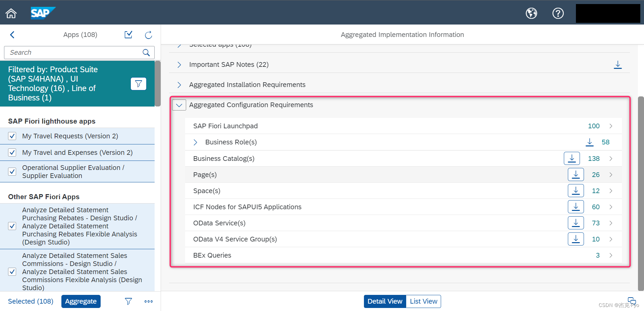
Task: Click the Aggregate button
Action: [x=81, y=301]
